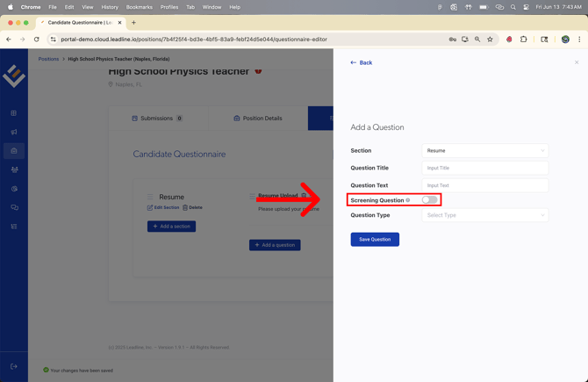
Task: Click the bookmark star in address bar
Action: (490, 39)
